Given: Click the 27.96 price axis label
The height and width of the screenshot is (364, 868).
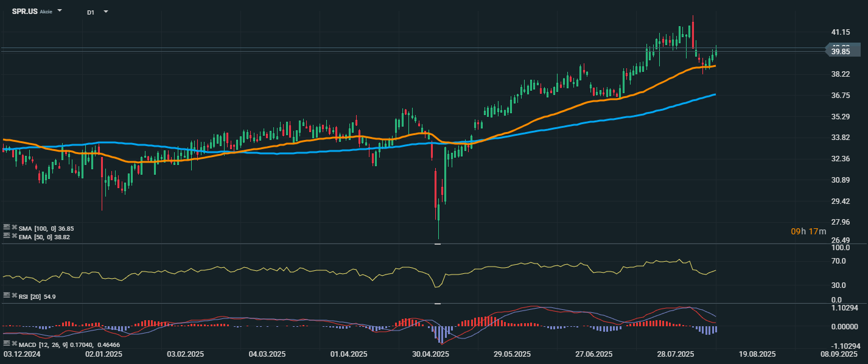Looking at the screenshot, I should pos(841,222).
